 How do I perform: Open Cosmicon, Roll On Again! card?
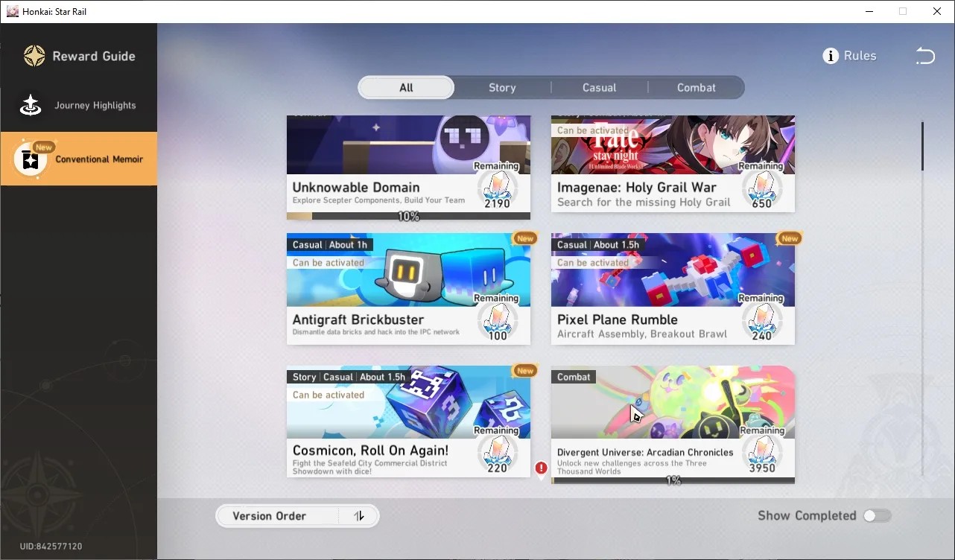(x=408, y=421)
